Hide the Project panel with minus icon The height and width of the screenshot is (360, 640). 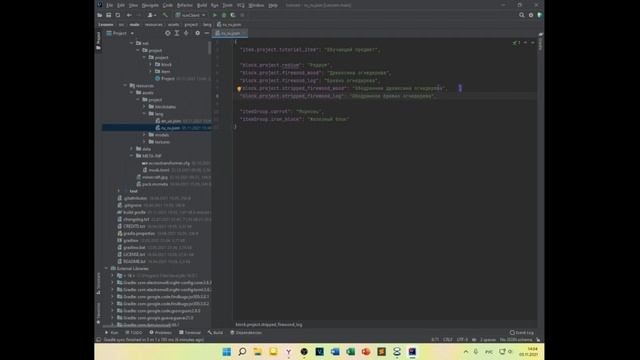click(x=207, y=33)
